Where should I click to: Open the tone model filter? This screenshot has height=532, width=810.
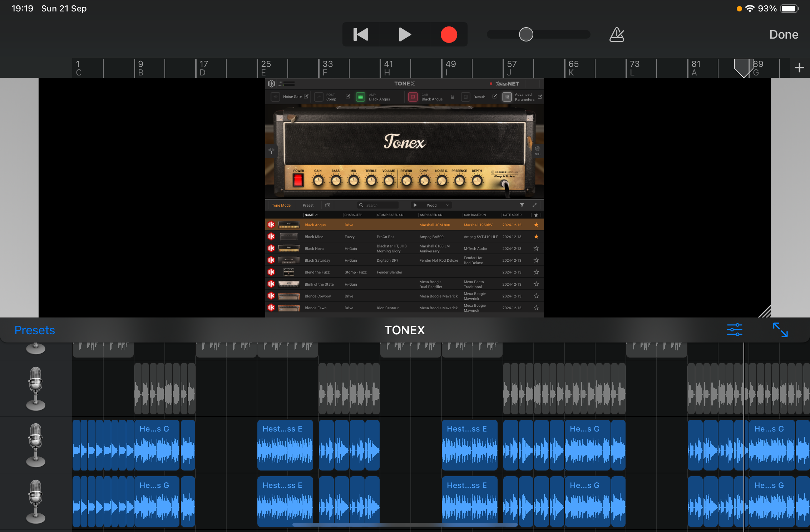tap(522, 205)
